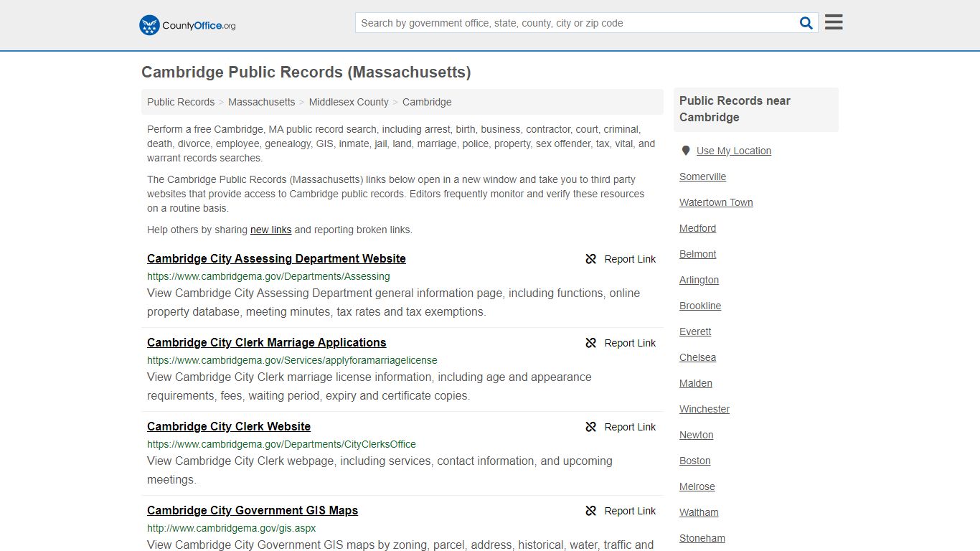Submit search with magnifier icon
The height and width of the screenshot is (551, 980).
pyautogui.click(x=806, y=23)
